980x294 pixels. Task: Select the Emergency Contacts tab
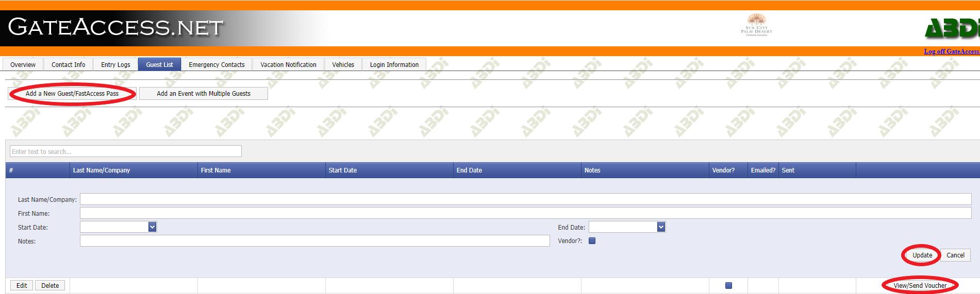point(217,64)
